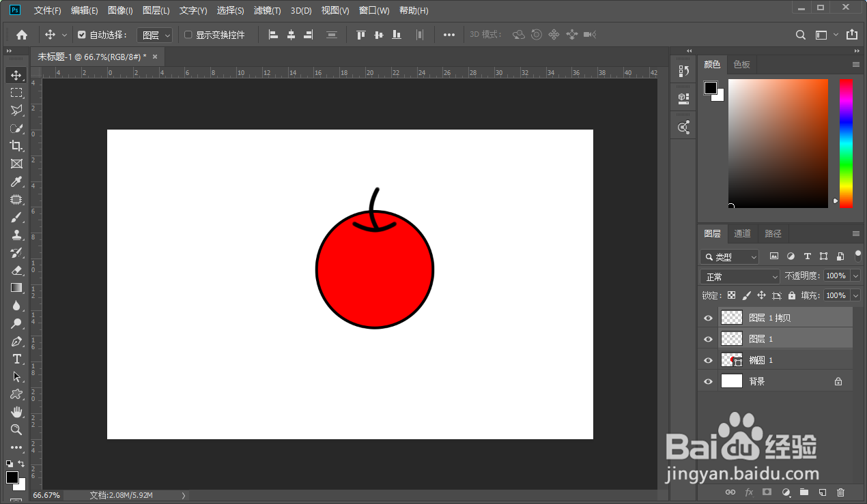Toggle lock transparent pixels icon
The width and height of the screenshot is (867, 504).
(731, 295)
